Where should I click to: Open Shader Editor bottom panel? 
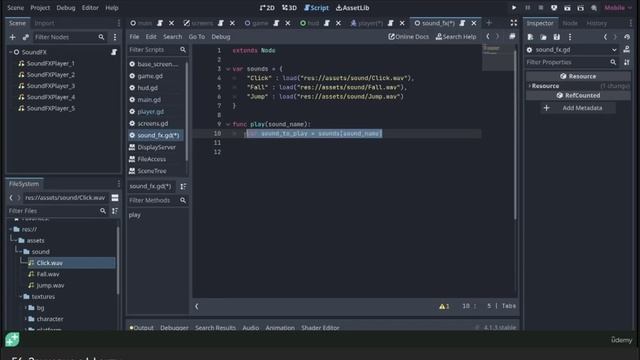pos(320,328)
